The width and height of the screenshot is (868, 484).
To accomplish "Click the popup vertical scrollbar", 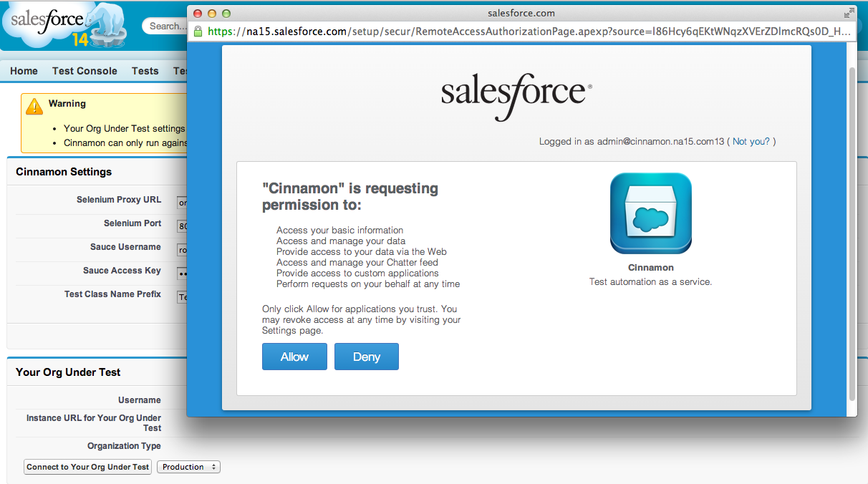I will [852, 234].
